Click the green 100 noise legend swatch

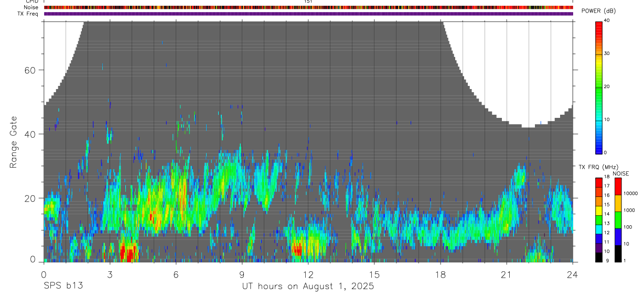pos(617,220)
